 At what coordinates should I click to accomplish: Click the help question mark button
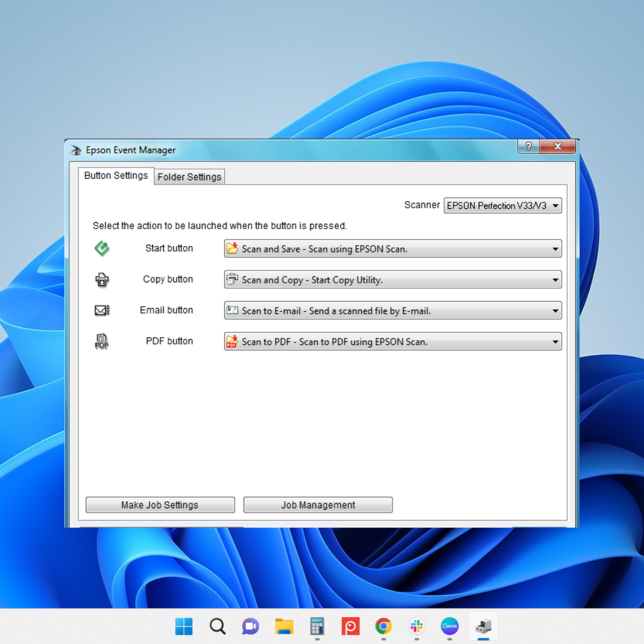529,146
